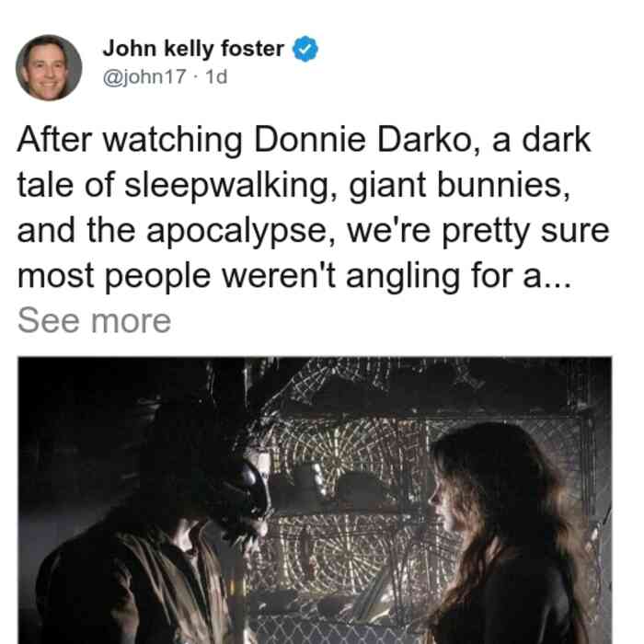Click the dot separator before 1d

click(x=195, y=77)
